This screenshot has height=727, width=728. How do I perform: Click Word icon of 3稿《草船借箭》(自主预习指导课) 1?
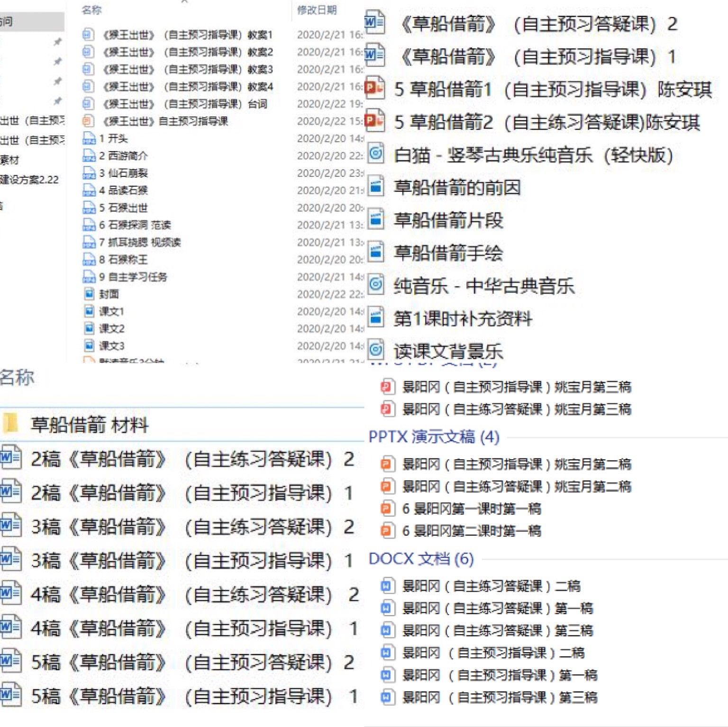click(x=10, y=560)
